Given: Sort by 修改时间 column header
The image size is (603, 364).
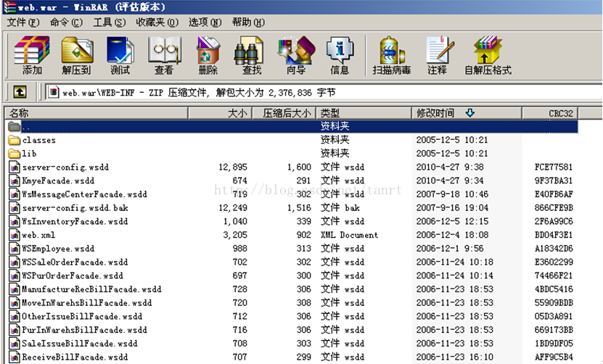Looking at the screenshot, I should coord(467,113).
